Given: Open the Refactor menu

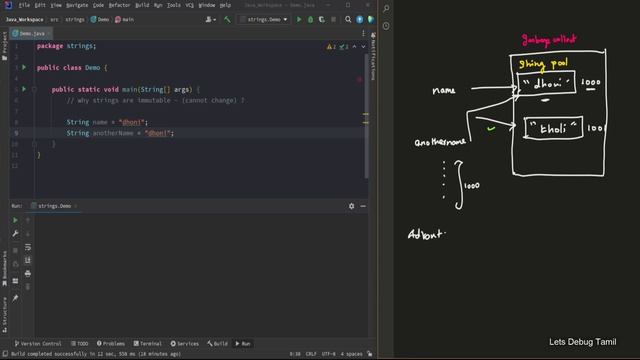Looking at the screenshot, I should 119,5.
